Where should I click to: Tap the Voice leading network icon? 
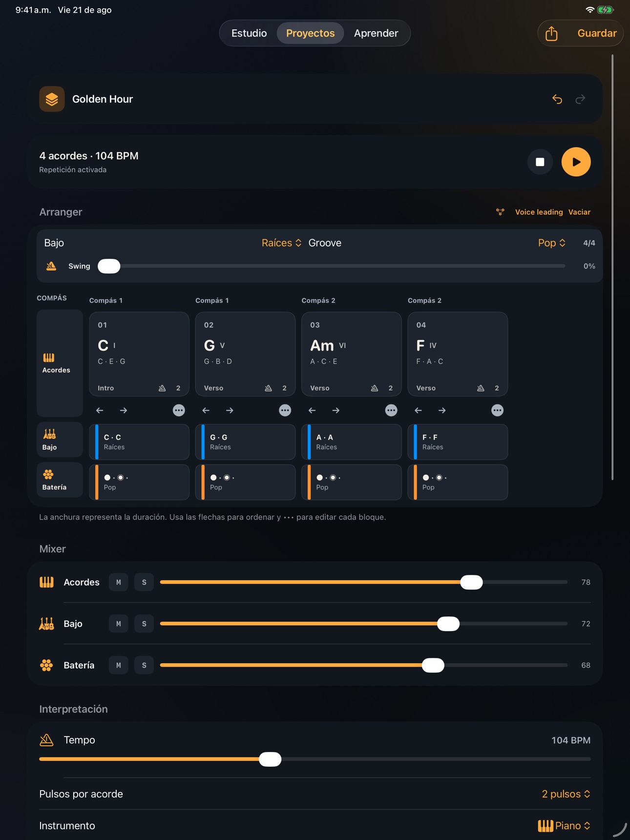(500, 212)
